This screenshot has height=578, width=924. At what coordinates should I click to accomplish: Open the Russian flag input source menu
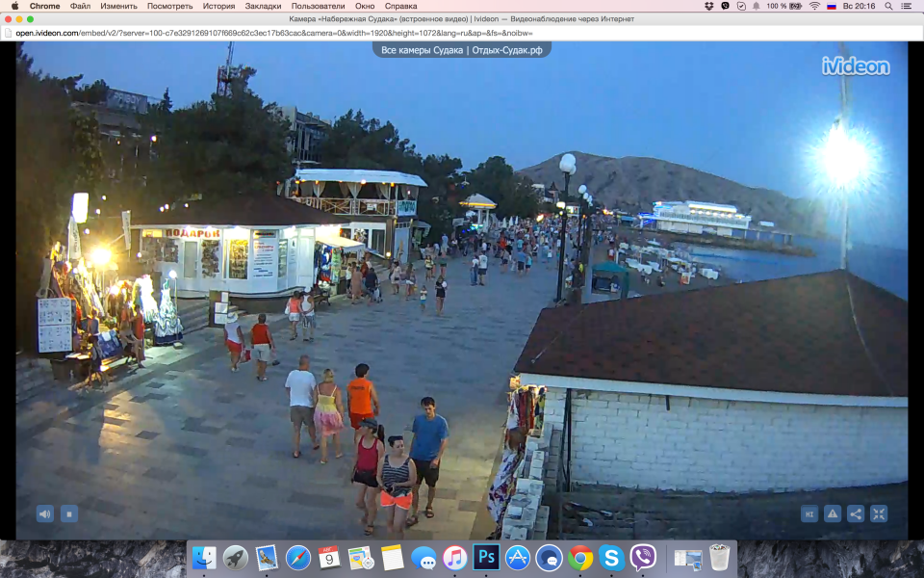(832, 6)
